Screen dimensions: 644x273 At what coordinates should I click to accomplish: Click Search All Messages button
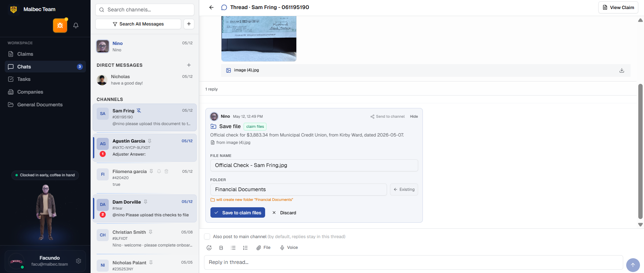tap(138, 24)
